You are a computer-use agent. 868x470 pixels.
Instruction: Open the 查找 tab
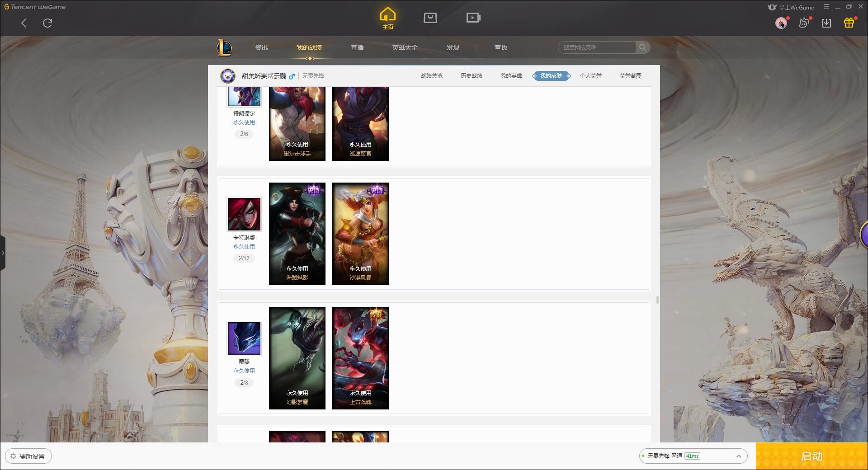501,47
